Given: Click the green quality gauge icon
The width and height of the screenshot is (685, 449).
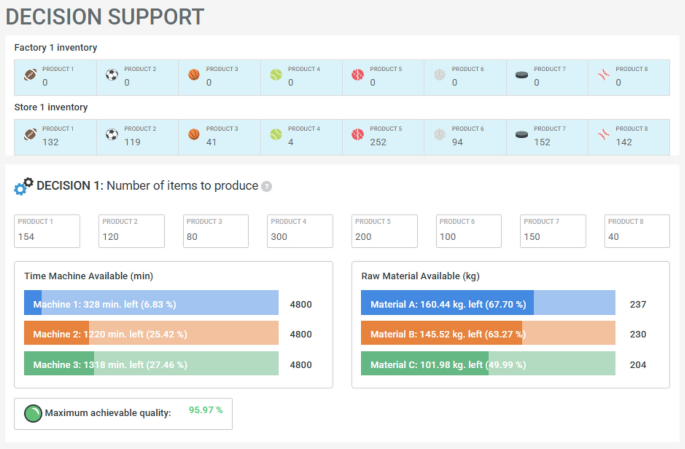Looking at the screenshot, I should click(33, 412).
